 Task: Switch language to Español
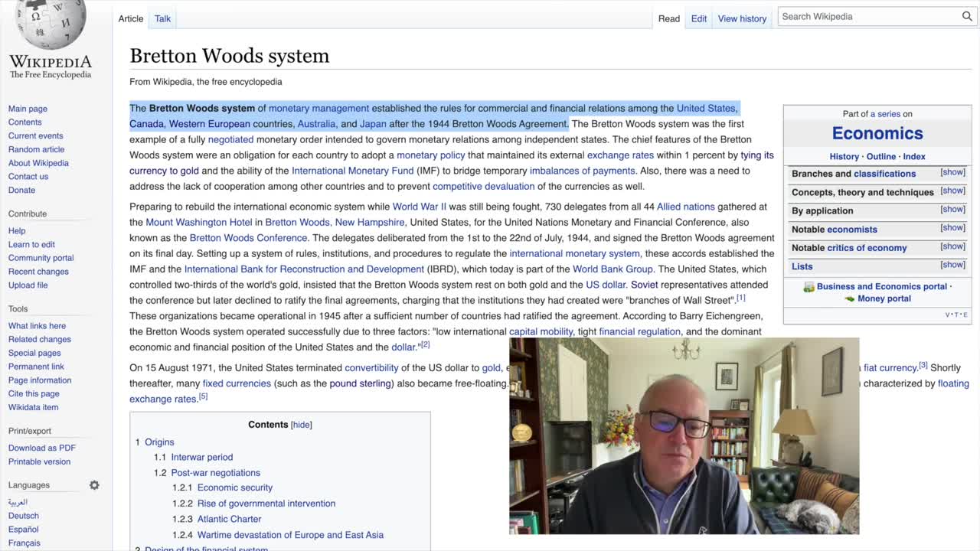pyautogui.click(x=24, y=530)
